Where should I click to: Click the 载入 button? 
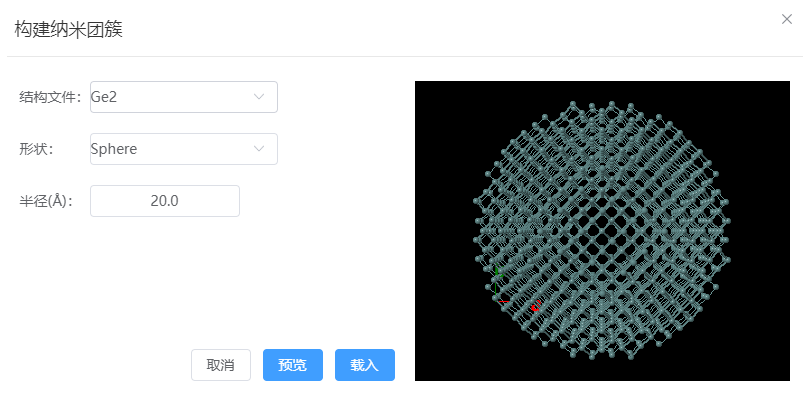365,365
